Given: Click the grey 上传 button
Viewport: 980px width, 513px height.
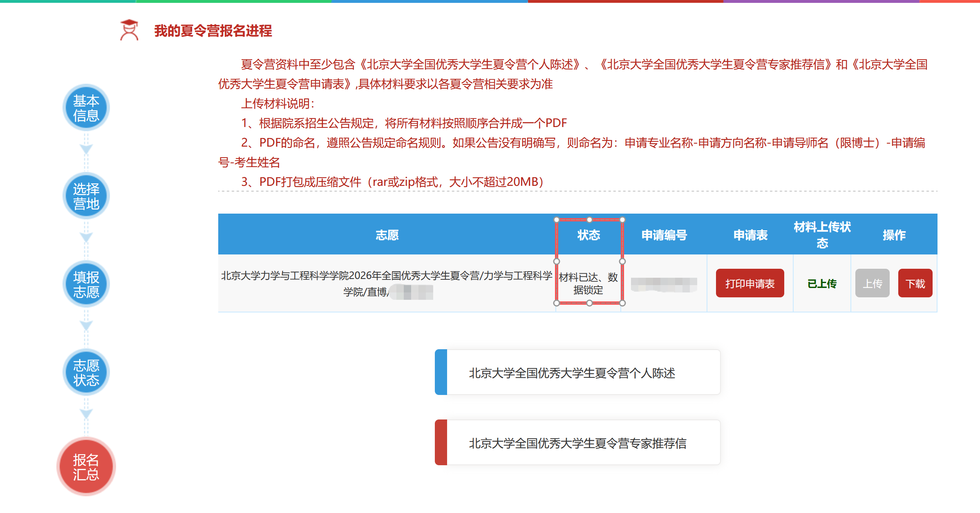Looking at the screenshot, I should [873, 283].
